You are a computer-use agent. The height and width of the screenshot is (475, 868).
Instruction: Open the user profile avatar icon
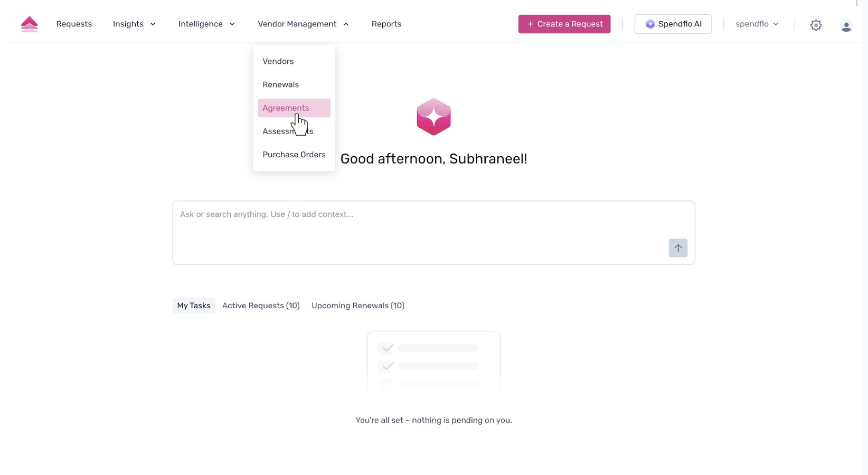click(846, 25)
